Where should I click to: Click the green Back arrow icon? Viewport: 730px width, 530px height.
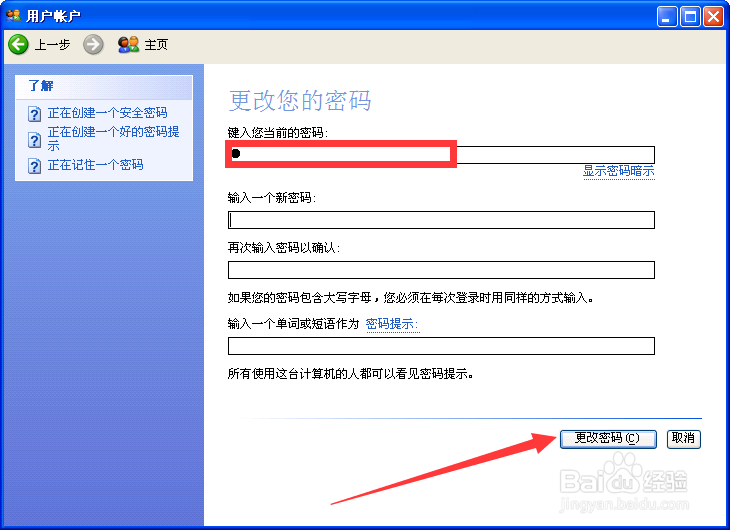(x=18, y=45)
